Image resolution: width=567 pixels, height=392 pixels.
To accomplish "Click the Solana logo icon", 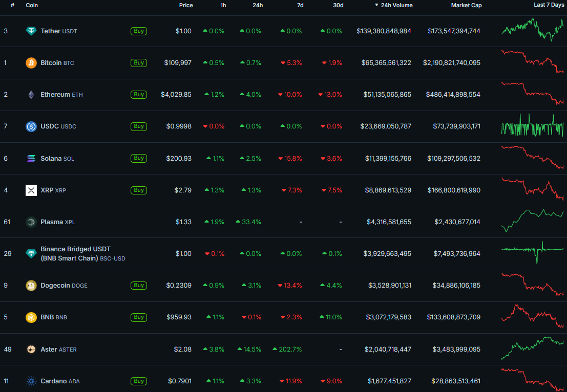I will click(x=31, y=159).
